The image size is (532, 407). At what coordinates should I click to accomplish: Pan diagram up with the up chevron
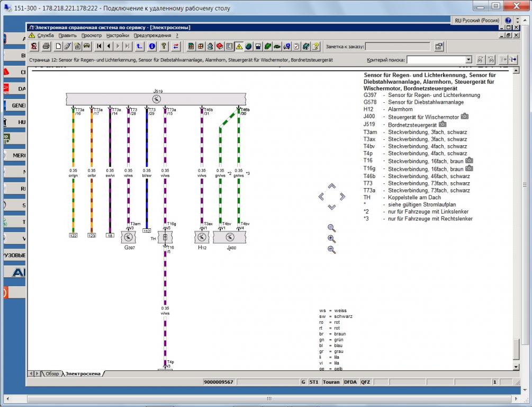point(332,186)
